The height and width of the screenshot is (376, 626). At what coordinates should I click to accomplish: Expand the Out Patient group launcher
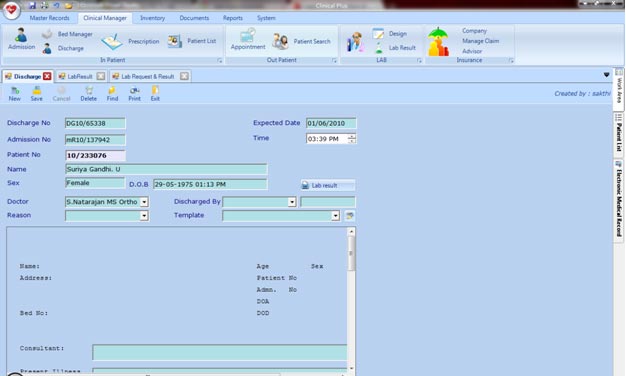[x=334, y=60]
